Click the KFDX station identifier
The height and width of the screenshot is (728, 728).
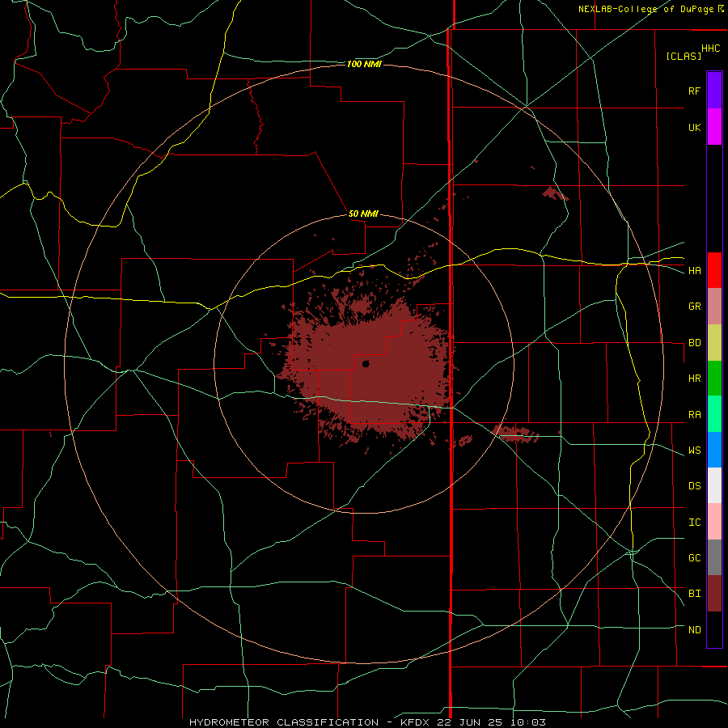[x=415, y=722]
